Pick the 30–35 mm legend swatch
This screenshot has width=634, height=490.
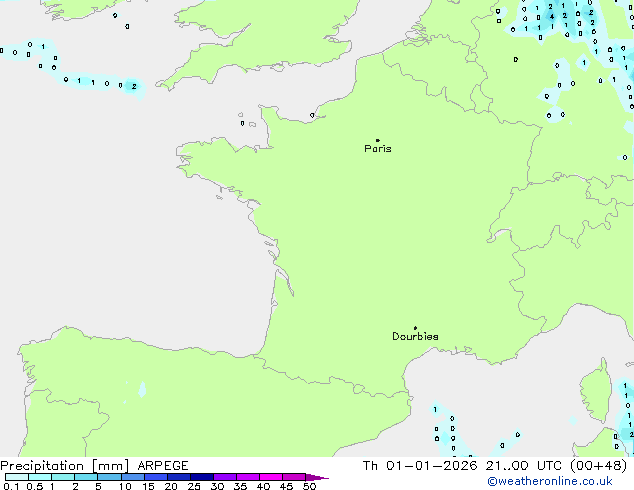point(225,477)
